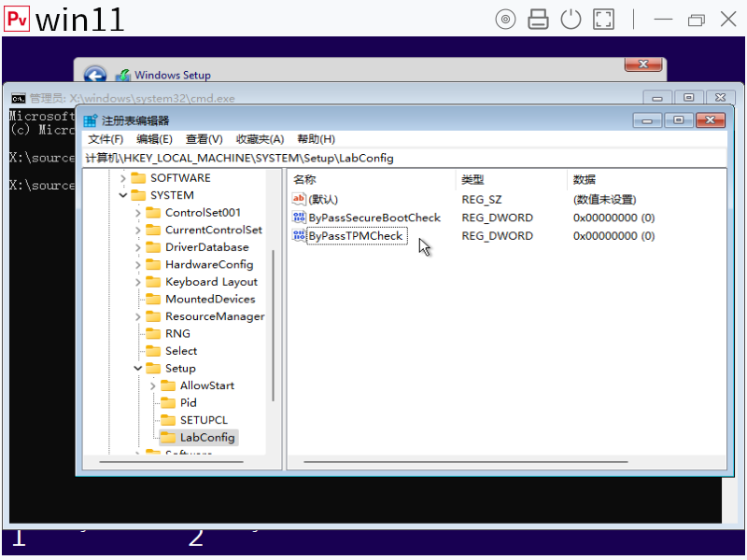Expand the ControlSet001 node
Viewport: 747px width, 560px height.
tap(137, 213)
